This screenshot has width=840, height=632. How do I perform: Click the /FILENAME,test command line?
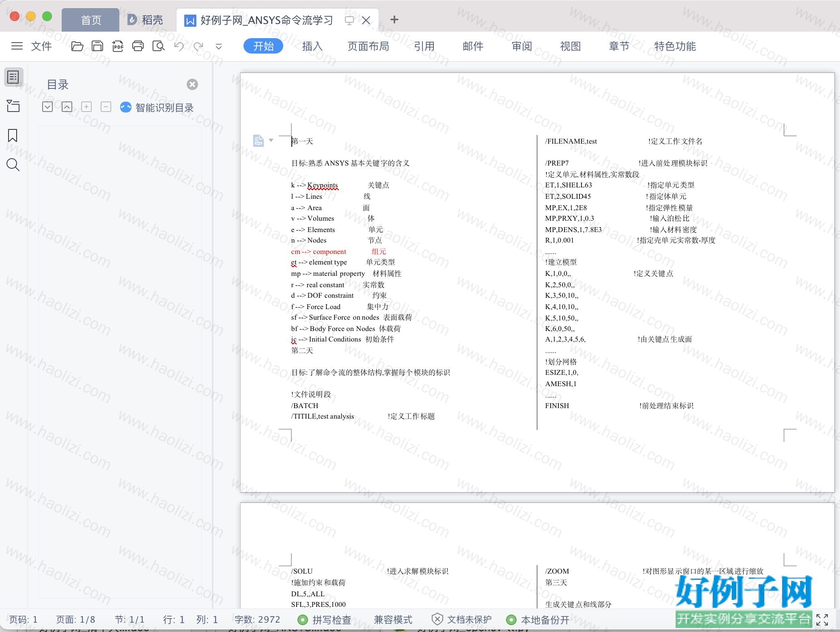[571, 141]
